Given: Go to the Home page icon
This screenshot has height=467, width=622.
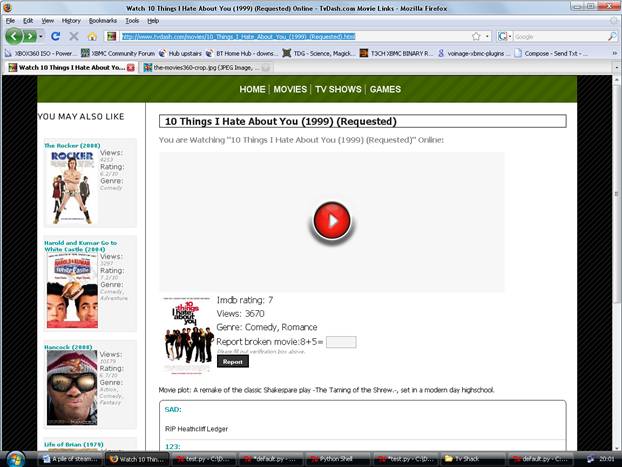Looking at the screenshot, I should click(x=92, y=37).
